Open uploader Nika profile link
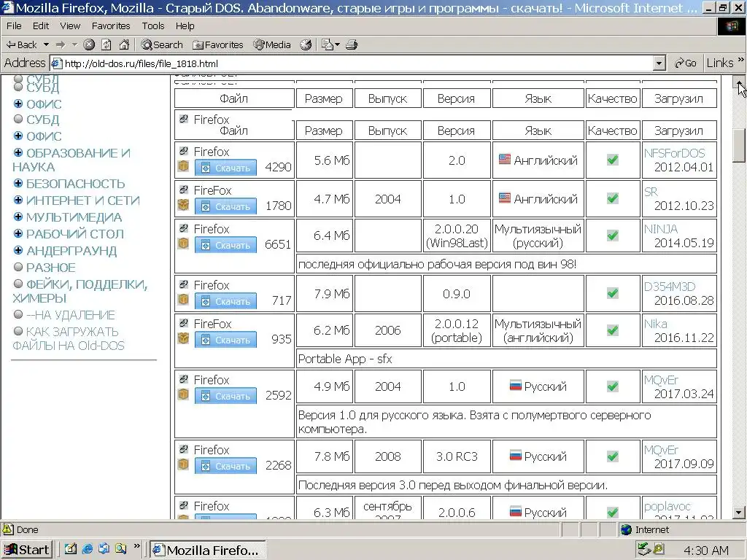The width and height of the screenshot is (747, 560). [656, 324]
